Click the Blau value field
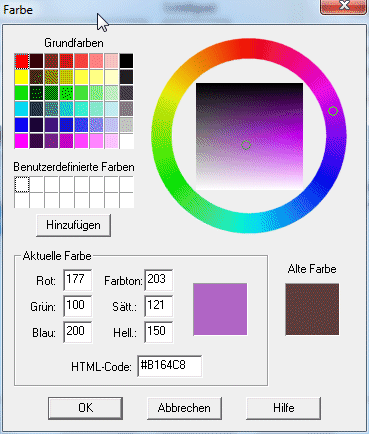369x434 pixels. [78, 332]
